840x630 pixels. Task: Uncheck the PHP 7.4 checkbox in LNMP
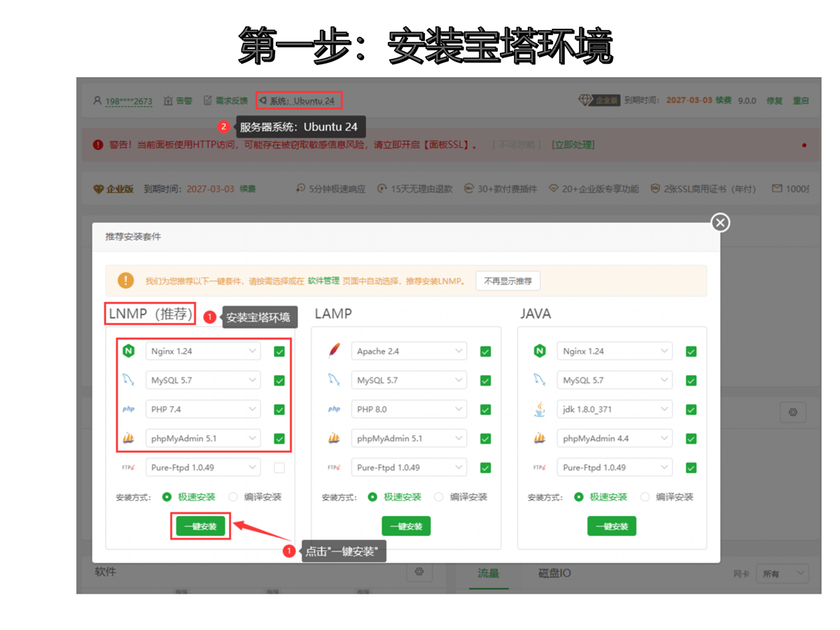[279, 409]
